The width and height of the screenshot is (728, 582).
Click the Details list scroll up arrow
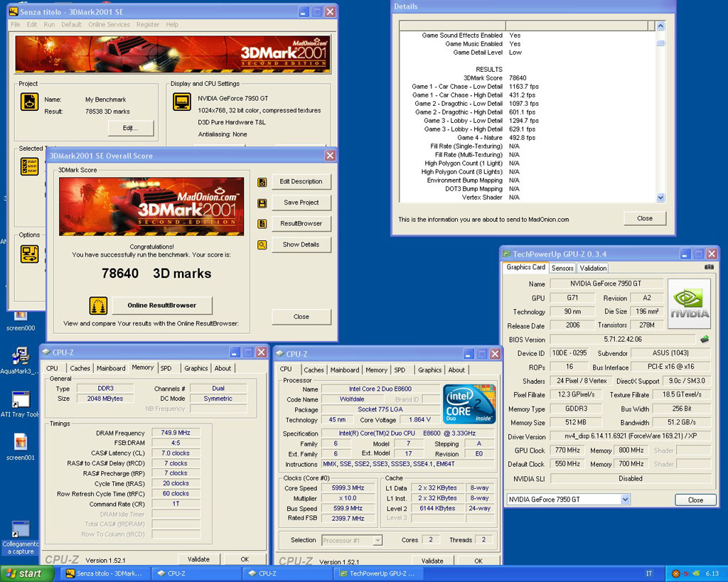tap(660, 26)
